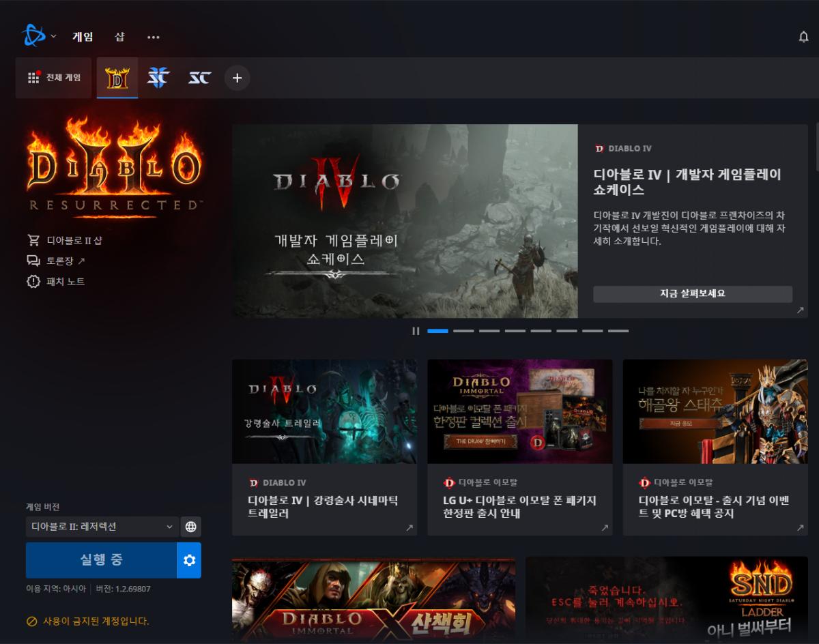Viewport: 819px width, 644px height.
Task: Click the forum chat bubbles icon
Action: point(33,261)
